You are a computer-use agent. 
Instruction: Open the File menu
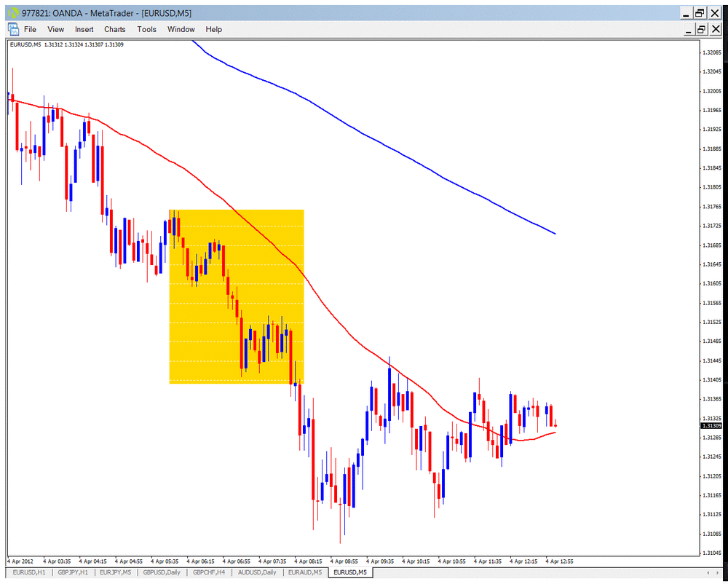point(30,29)
